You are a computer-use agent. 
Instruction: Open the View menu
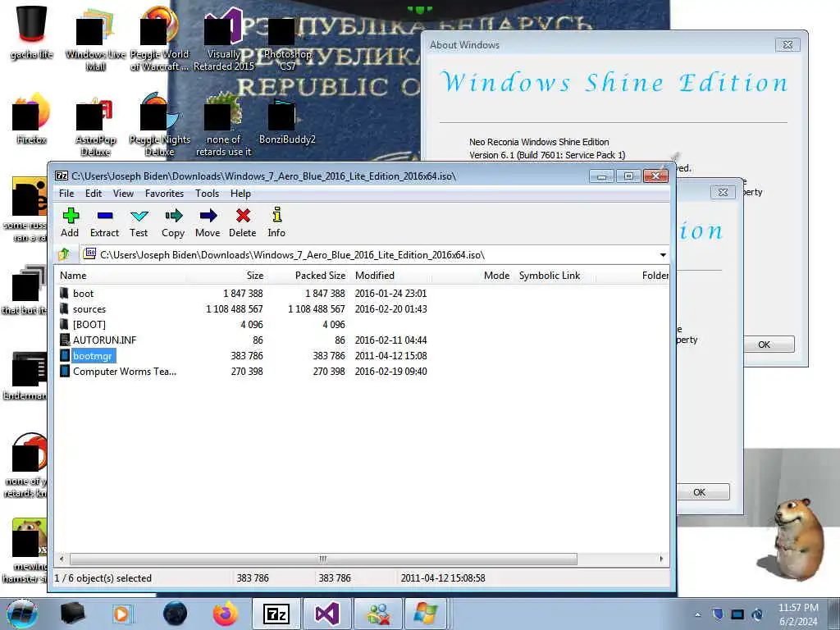123,194
